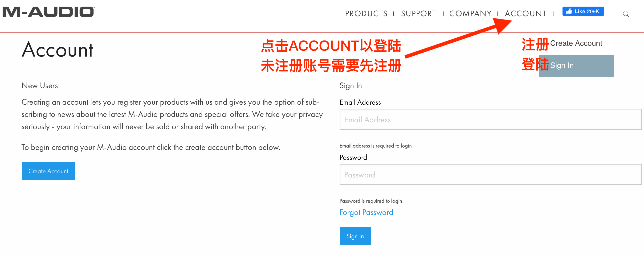Click the Facebook Like thumbs-up button
644x255 pixels.
[x=583, y=12]
